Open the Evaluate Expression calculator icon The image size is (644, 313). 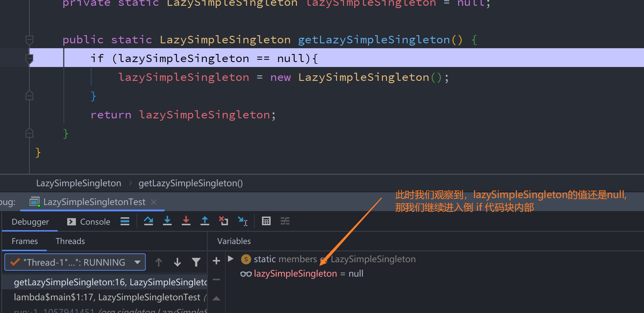[x=266, y=221]
